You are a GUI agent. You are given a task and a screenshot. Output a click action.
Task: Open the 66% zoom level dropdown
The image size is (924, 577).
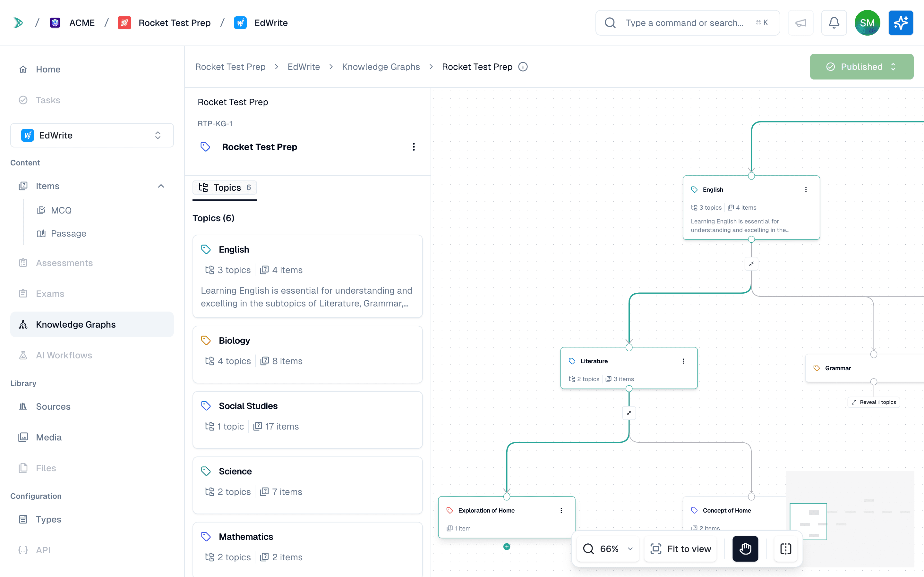tap(608, 549)
